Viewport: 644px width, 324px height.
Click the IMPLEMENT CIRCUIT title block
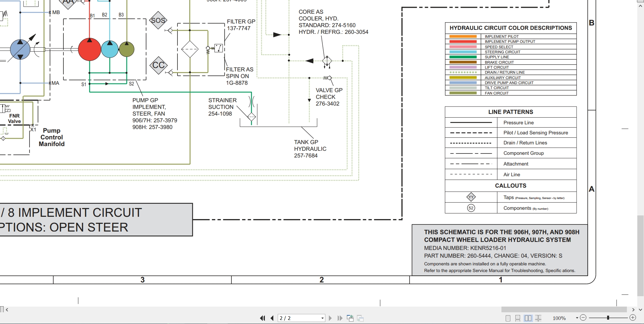[x=96, y=220]
